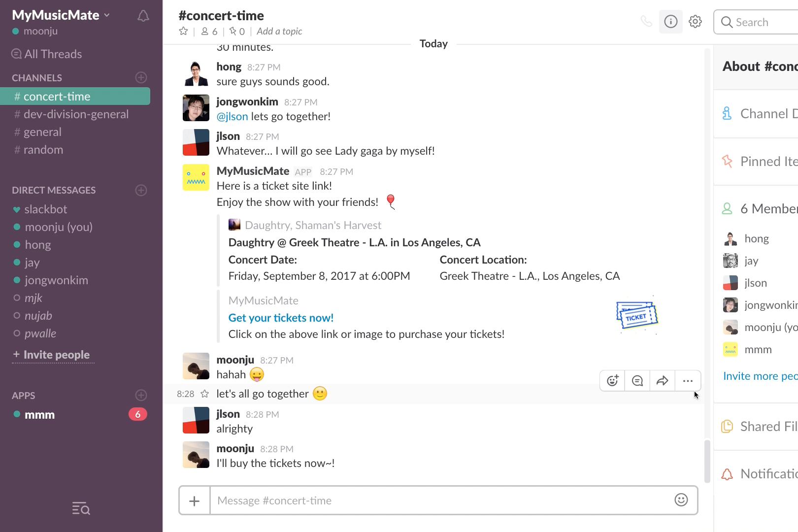Open the unread badge on mmm app
The width and height of the screenshot is (798, 532).
pos(138,414)
